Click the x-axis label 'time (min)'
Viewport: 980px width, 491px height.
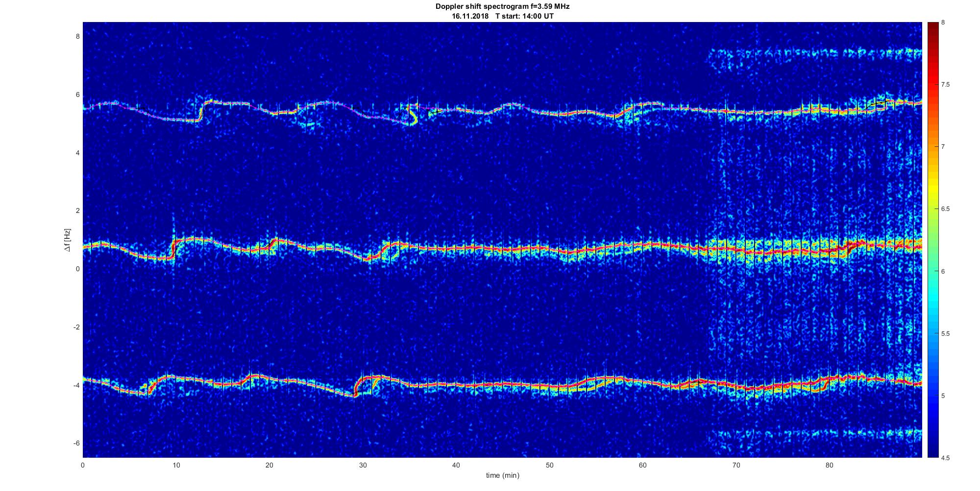click(503, 475)
